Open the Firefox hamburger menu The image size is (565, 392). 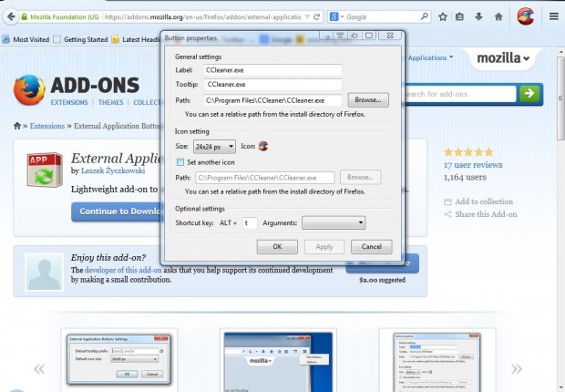554,16
